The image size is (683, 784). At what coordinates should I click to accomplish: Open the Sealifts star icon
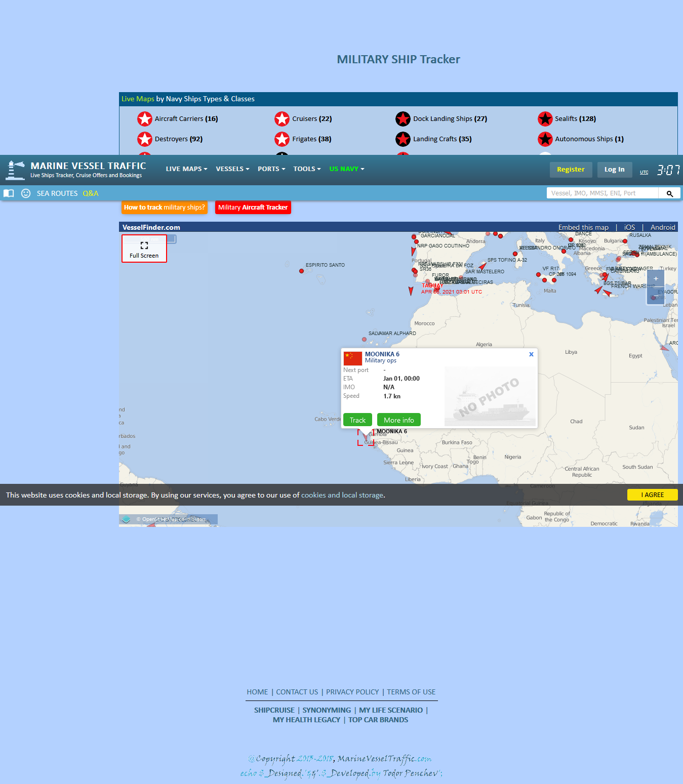click(x=545, y=119)
